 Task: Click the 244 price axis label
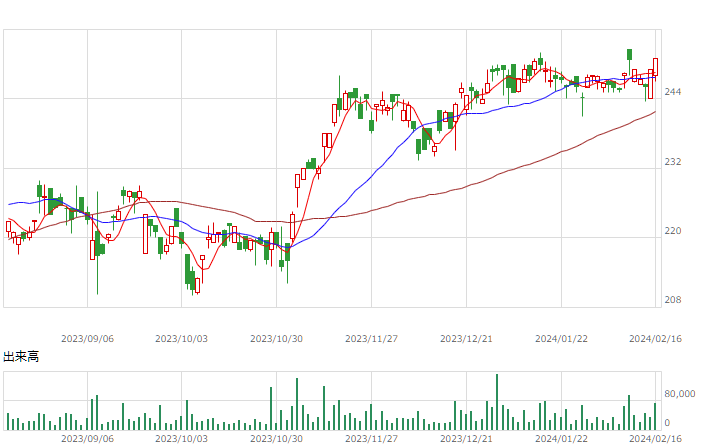(x=672, y=92)
